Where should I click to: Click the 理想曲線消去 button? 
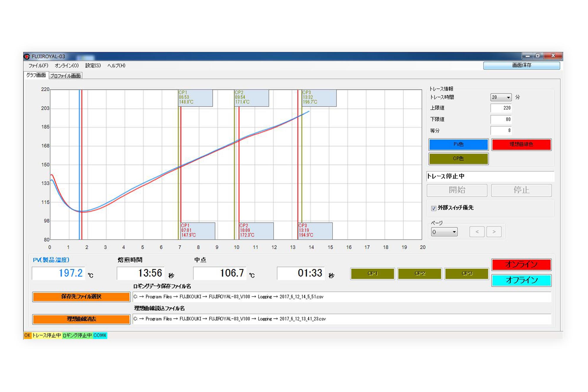click(x=81, y=319)
